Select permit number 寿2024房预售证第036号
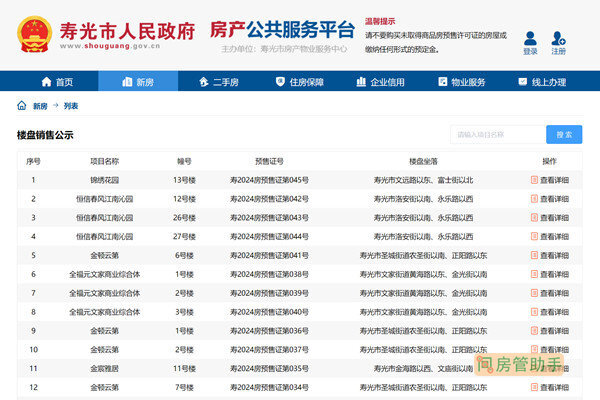Screen dimensions: 600x400 (x=269, y=331)
